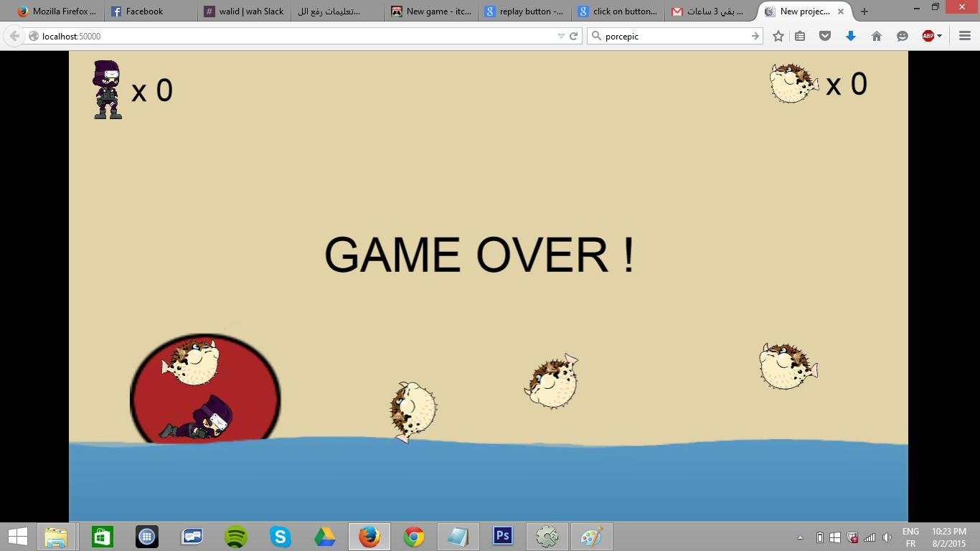Click the ninja lives counter icon
This screenshot has height=551, width=980.
tap(108, 90)
